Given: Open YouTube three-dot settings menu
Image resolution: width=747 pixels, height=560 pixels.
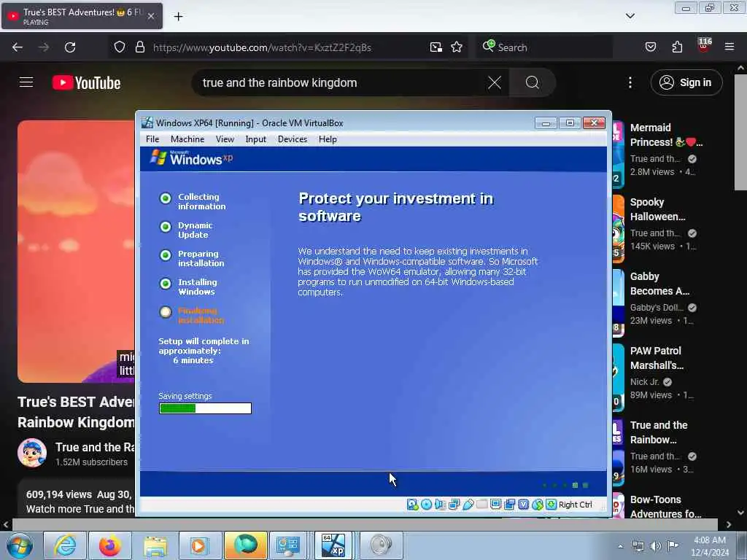Looking at the screenshot, I should coord(630,83).
